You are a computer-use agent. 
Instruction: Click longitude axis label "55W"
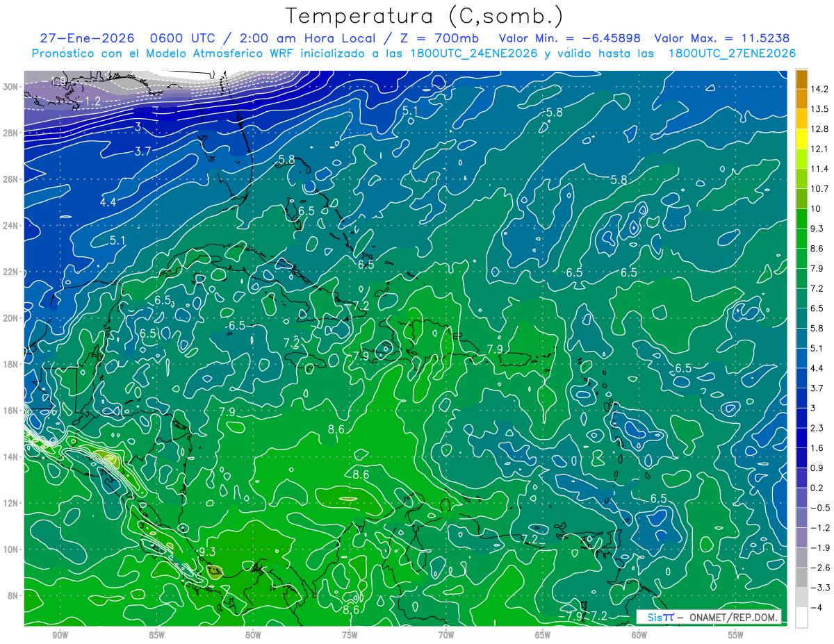[736, 635]
